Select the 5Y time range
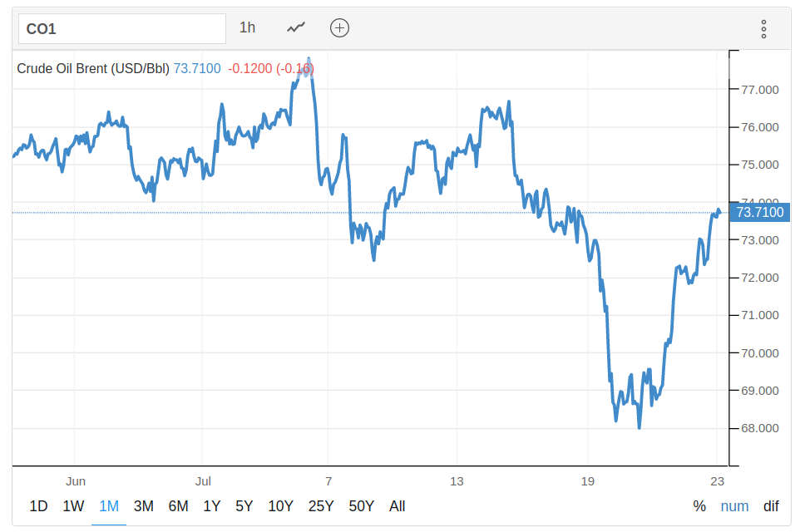This screenshot has width=805, height=532. pyautogui.click(x=244, y=506)
